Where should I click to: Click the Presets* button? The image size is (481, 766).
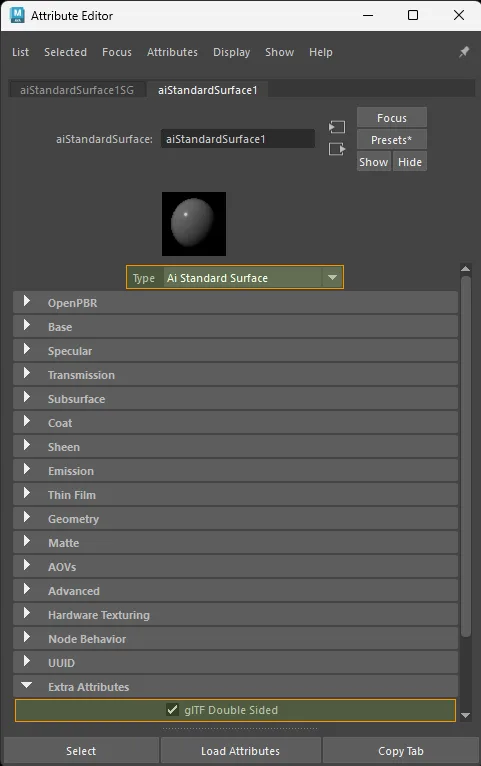tap(392, 140)
